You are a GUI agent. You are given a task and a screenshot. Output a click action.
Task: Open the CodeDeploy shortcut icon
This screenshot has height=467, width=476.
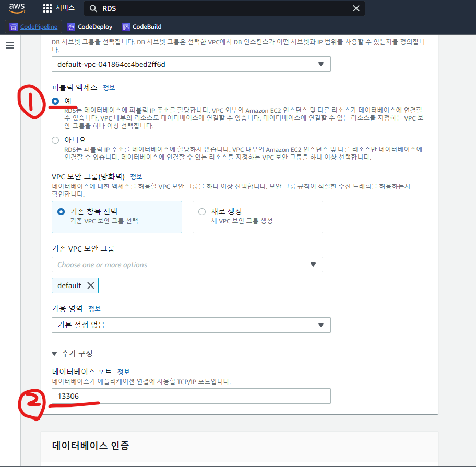[x=71, y=27]
